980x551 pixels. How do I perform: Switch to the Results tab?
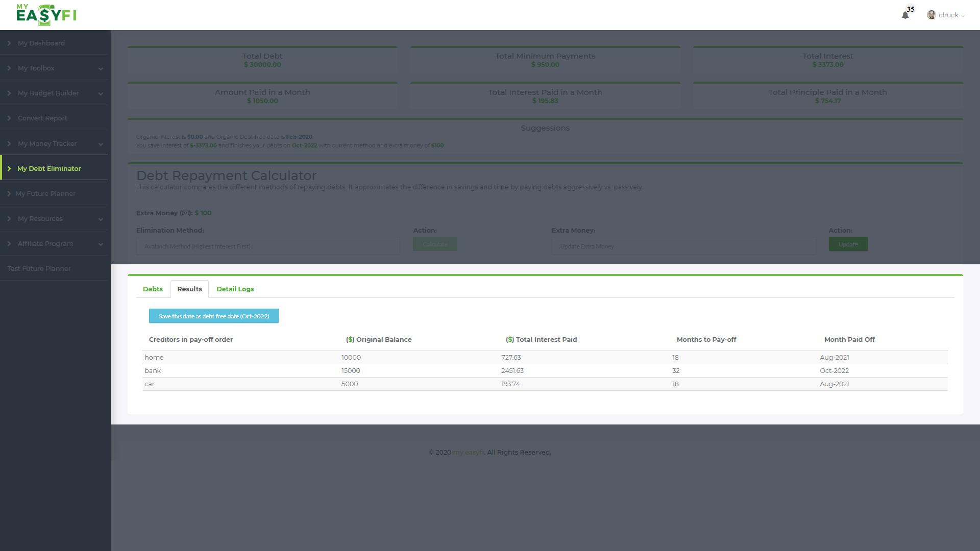click(x=189, y=289)
